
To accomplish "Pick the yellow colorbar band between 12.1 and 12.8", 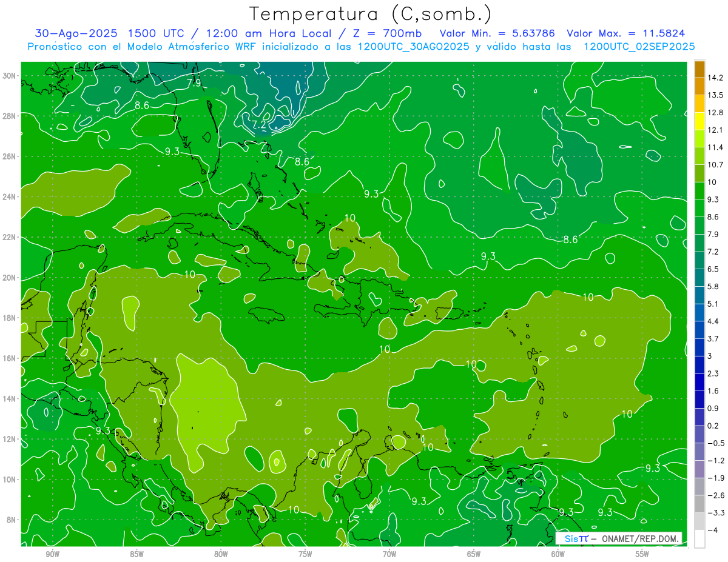I will pos(699,121).
